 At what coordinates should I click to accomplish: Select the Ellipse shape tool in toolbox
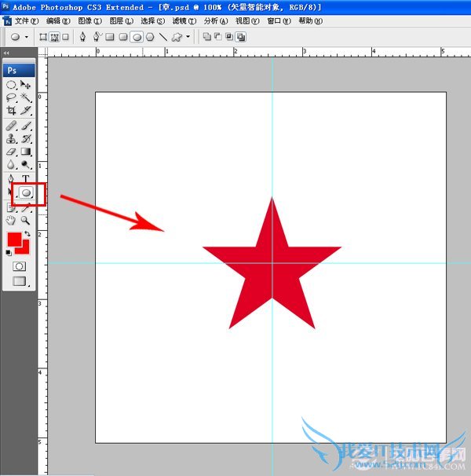pos(26,192)
